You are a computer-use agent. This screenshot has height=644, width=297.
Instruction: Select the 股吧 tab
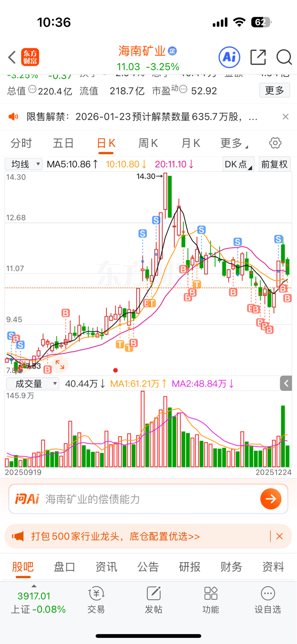pos(23,567)
